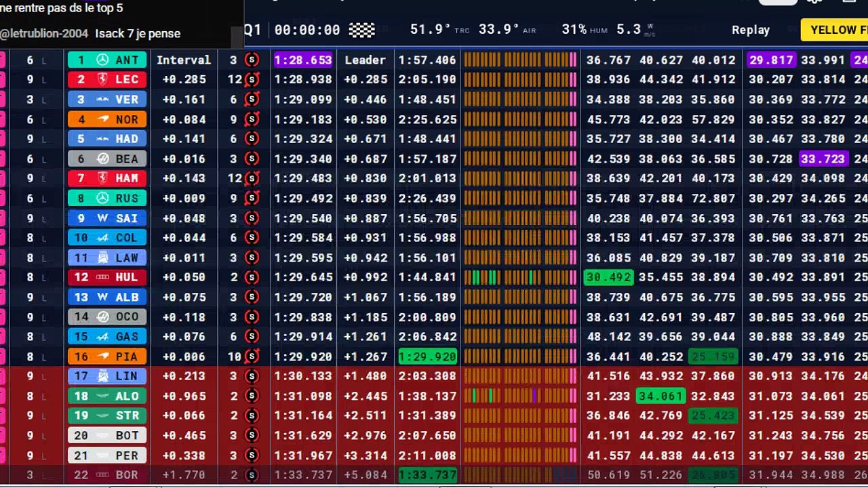Click the soft tyre icon in RUS's row
Viewport: 868px width, 488px height.
pos(252,199)
